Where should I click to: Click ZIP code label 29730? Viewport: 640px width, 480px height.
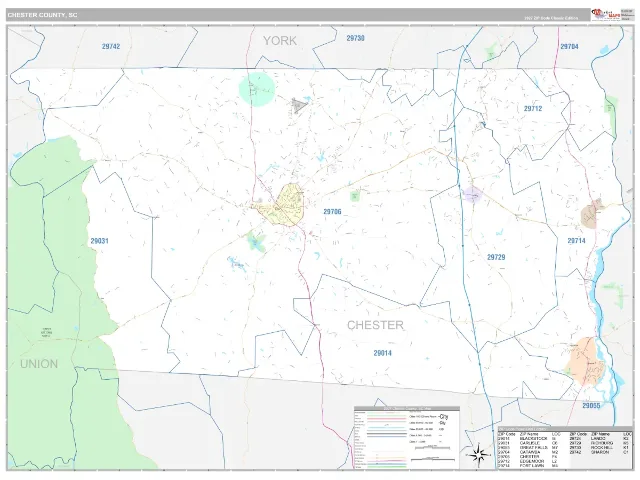[x=356, y=38]
